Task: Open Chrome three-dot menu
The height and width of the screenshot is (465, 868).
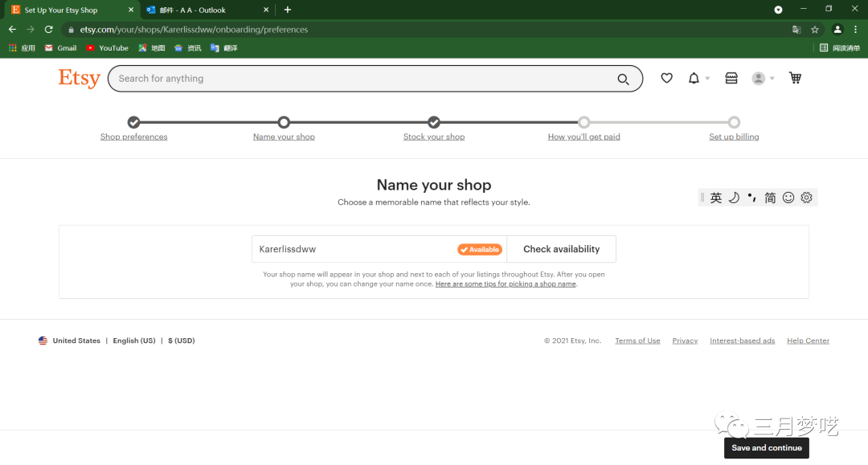Action: pyautogui.click(x=855, y=30)
